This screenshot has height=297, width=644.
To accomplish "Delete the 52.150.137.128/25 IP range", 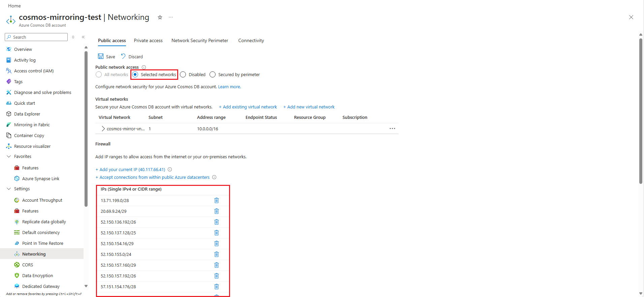I will click(x=217, y=233).
